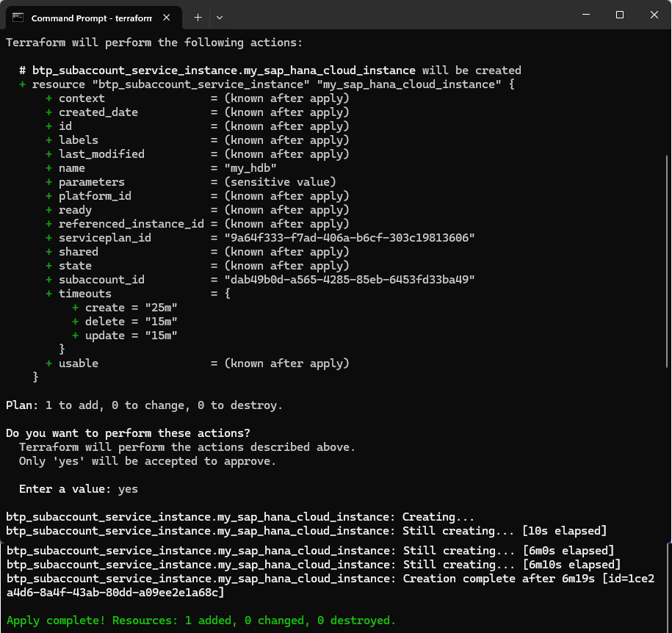Viewport: 672px width, 633px height.
Task: Click the 'referenced_instance_id' attribute line
Action: tap(198, 224)
